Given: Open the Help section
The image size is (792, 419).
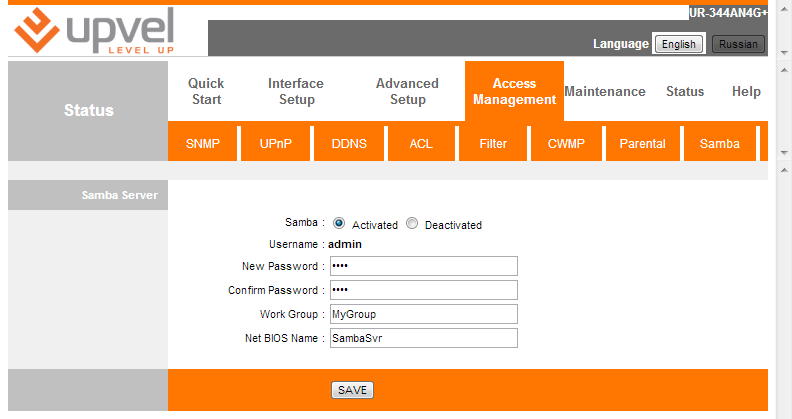Looking at the screenshot, I should [746, 91].
